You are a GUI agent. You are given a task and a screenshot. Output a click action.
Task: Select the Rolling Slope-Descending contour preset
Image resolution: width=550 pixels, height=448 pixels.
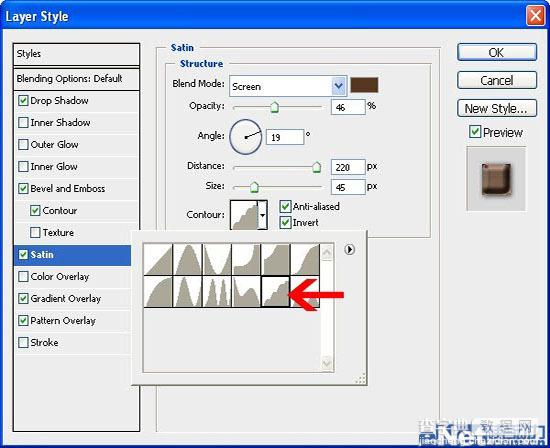pyautogui.click(x=246, y=292)
